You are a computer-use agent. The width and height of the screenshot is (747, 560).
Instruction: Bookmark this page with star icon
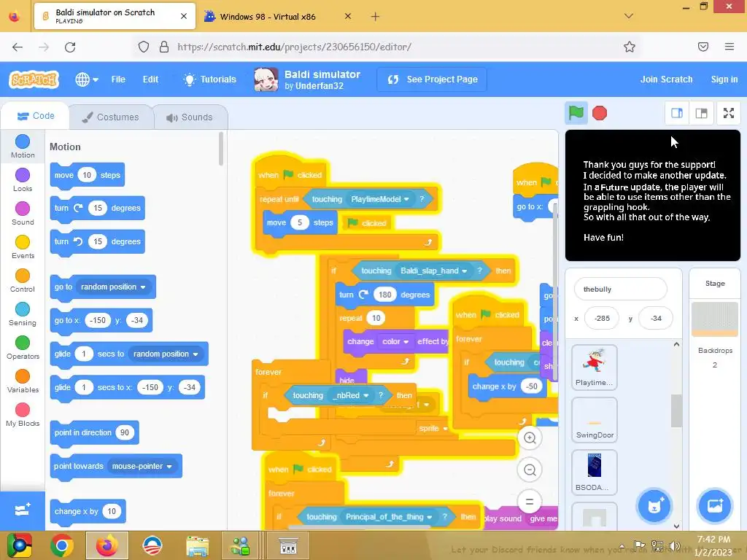630,47
